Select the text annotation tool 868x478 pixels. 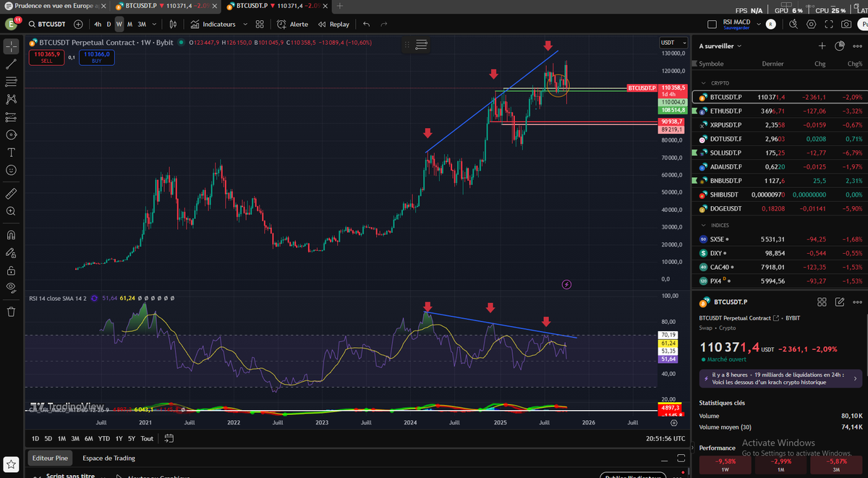11,153
